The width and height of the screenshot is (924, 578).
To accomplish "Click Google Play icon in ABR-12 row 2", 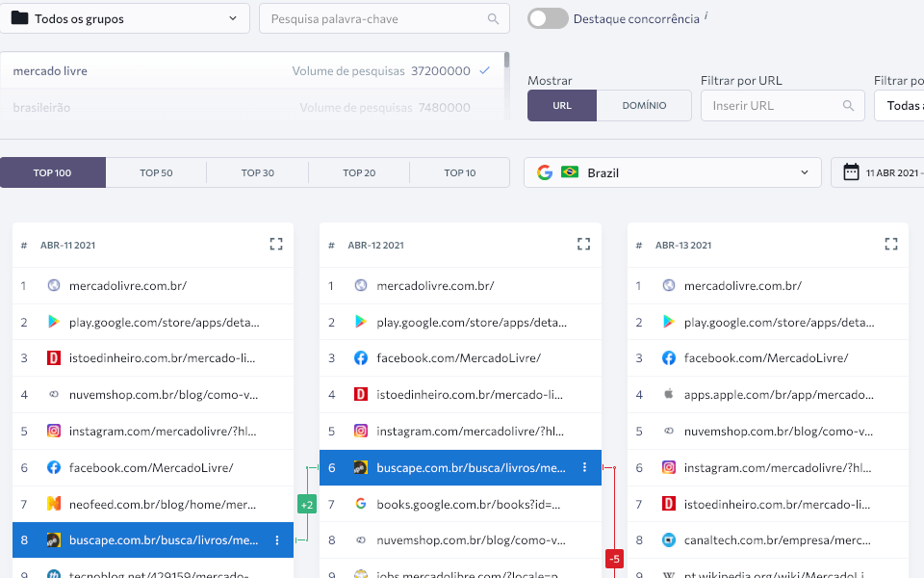I will coord(361,322).
